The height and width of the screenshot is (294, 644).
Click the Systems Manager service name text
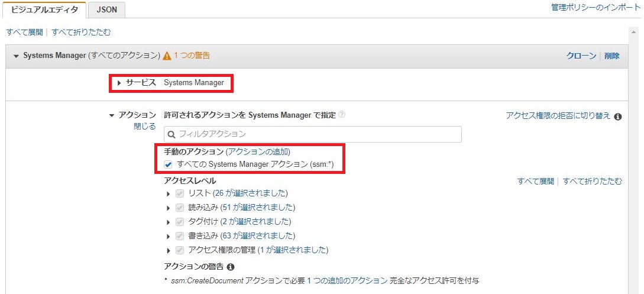[x=194, y=83]
